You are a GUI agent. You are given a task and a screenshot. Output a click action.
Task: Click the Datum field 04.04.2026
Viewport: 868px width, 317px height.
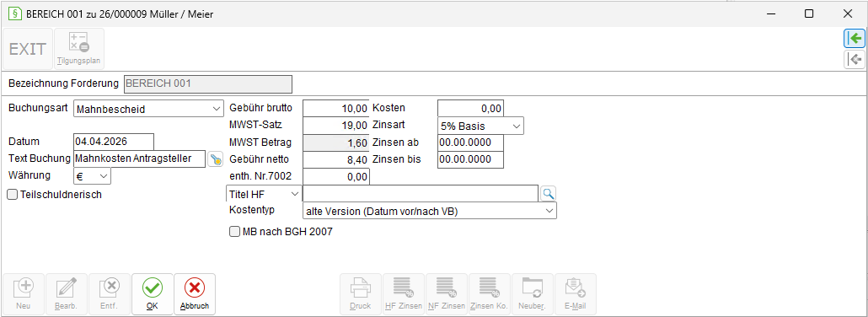tap(114, 142)
